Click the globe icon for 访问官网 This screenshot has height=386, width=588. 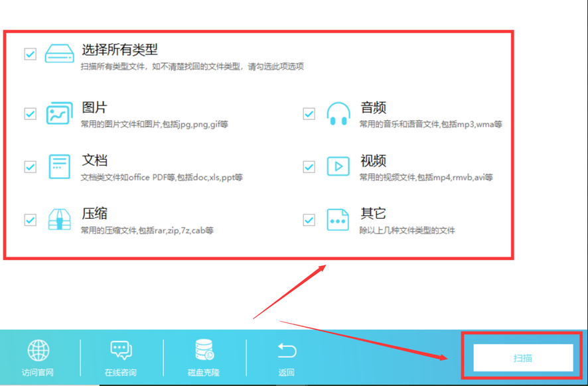(x=38, y=352)
